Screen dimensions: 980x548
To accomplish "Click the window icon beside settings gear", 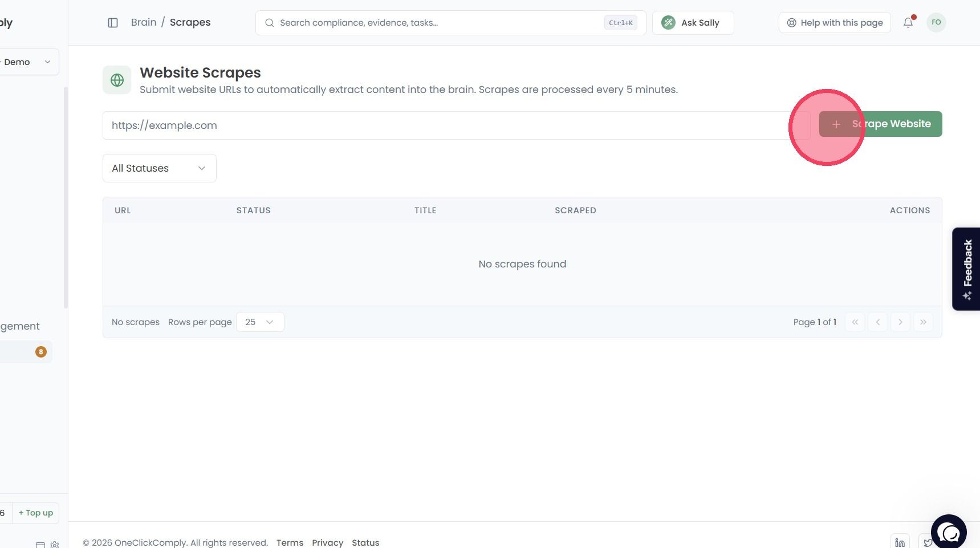I will (x=40, y=545).
